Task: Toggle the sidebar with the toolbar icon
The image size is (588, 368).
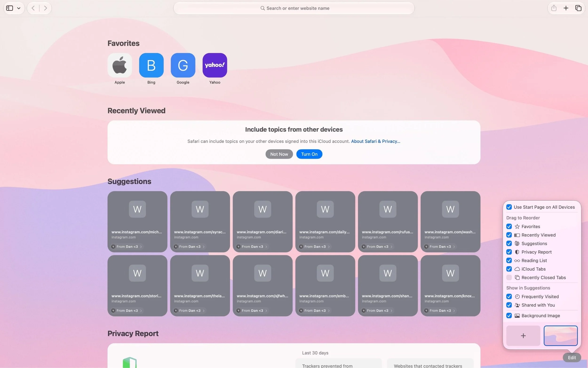Action: click(9, 8)
